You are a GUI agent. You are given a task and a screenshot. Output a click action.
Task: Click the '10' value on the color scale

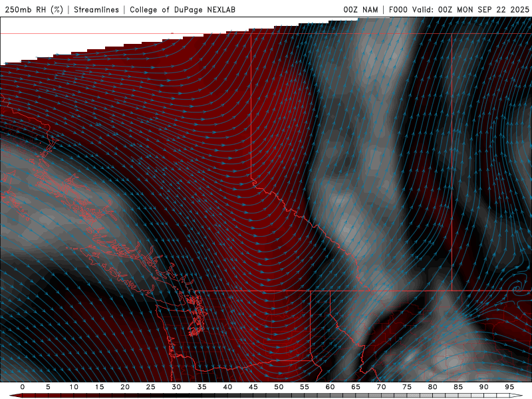74,387
